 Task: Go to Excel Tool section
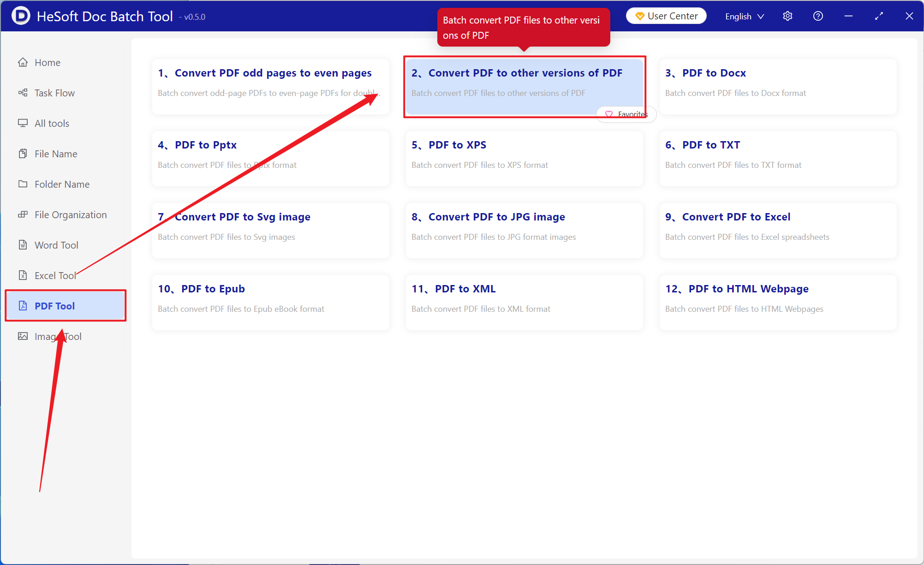point(65,275)
